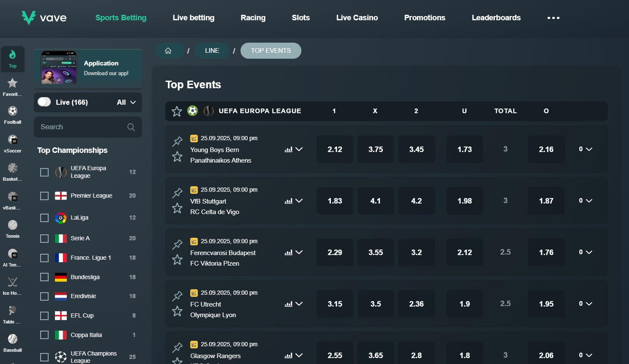Expand markets for Ferencvarosi Budapest match
Viewport: 629px width, 364px height.
tap(299, 252)
